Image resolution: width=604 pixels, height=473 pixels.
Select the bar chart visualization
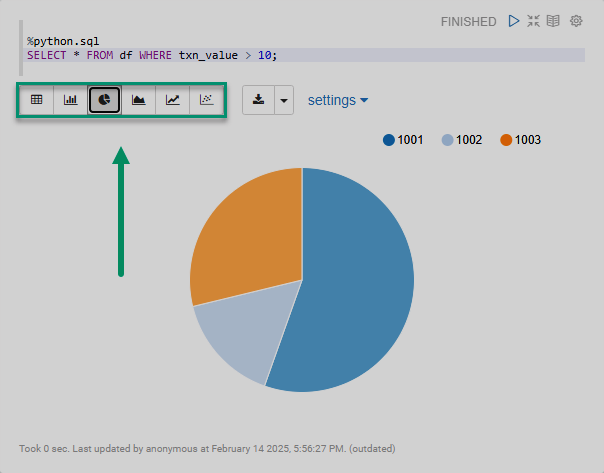[x=71, y=100]
